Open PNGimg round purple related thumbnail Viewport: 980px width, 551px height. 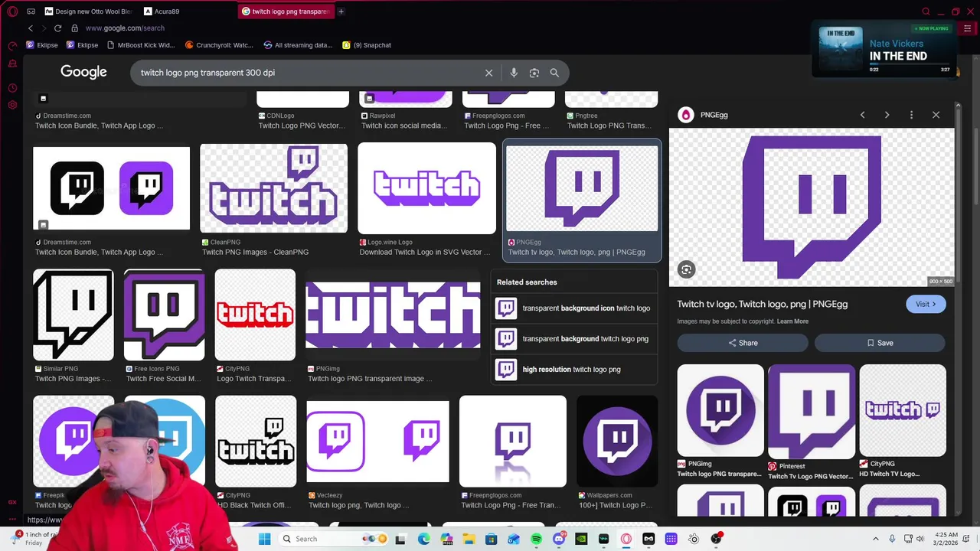720,410
